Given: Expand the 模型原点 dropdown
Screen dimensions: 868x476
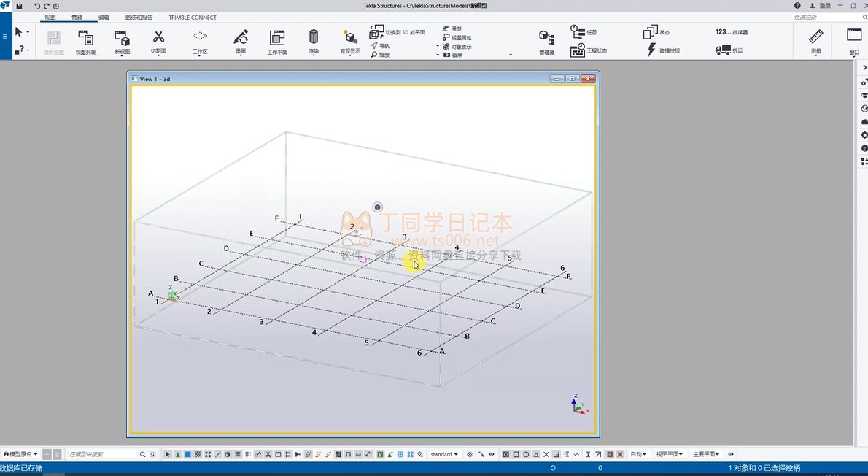Looking at the screenshot, I should [20, 454].
